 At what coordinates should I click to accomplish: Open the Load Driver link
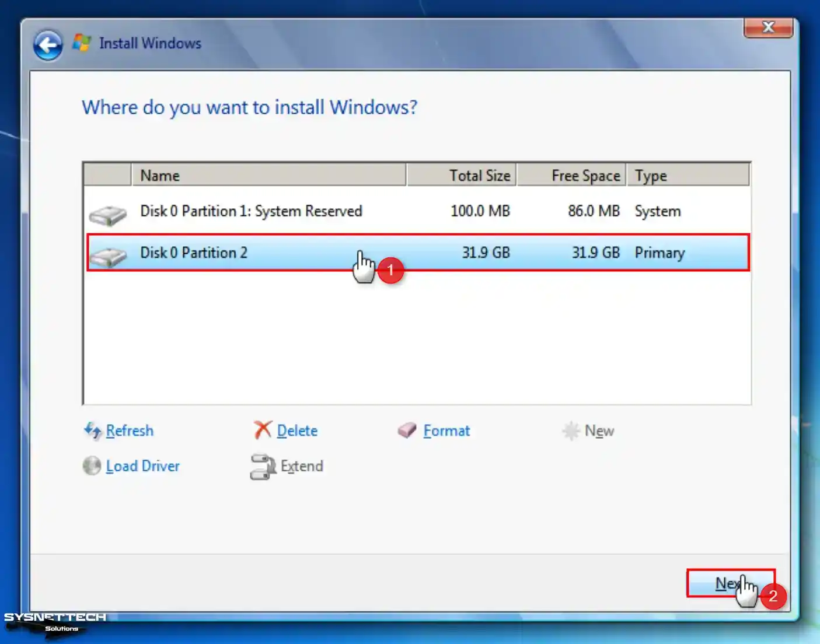[142, 466]
